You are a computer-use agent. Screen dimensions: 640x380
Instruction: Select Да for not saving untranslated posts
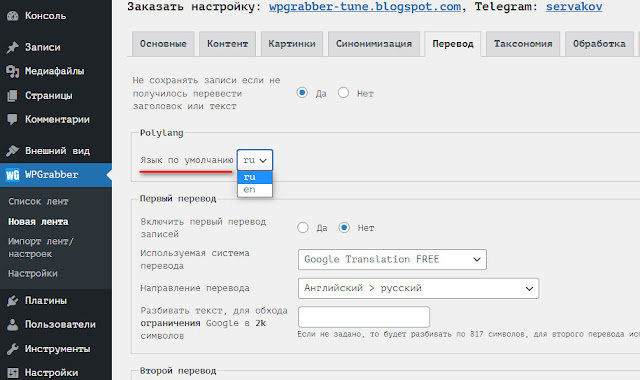[x=302, y=93]
